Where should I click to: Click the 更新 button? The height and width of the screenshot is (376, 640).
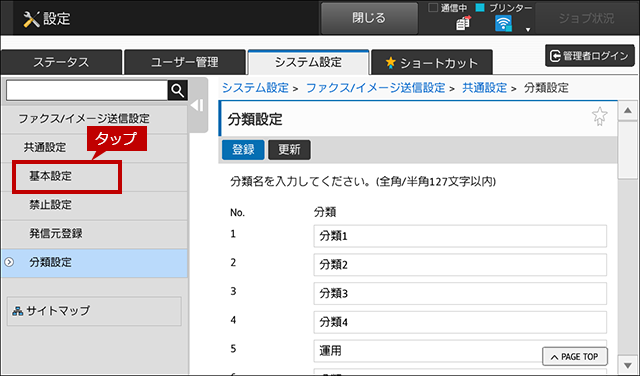289,150
